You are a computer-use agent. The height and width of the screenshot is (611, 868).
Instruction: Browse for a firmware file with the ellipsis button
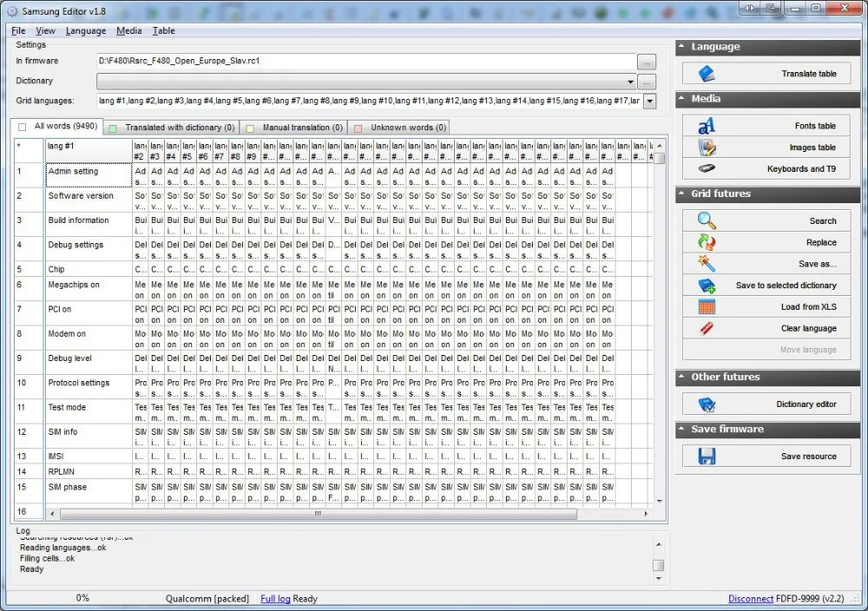(648, 61)
